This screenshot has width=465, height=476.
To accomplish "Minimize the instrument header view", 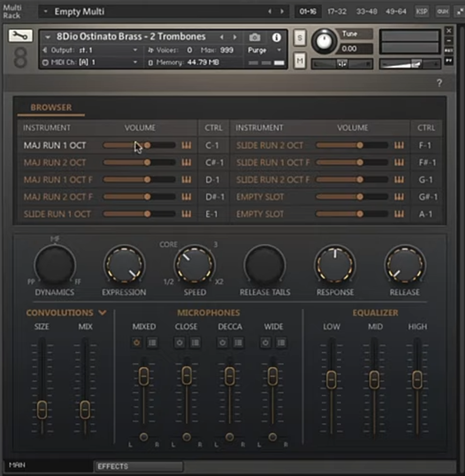I will [449, 41].
